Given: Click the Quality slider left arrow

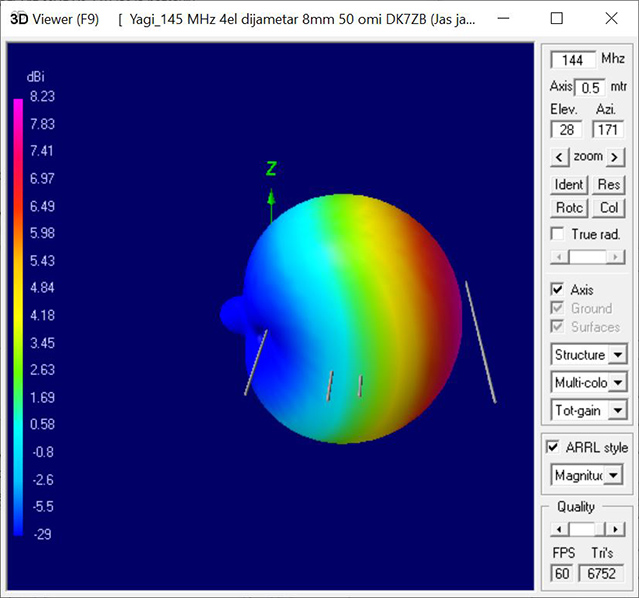Looking at the screenshot, I should click(559, 529).
